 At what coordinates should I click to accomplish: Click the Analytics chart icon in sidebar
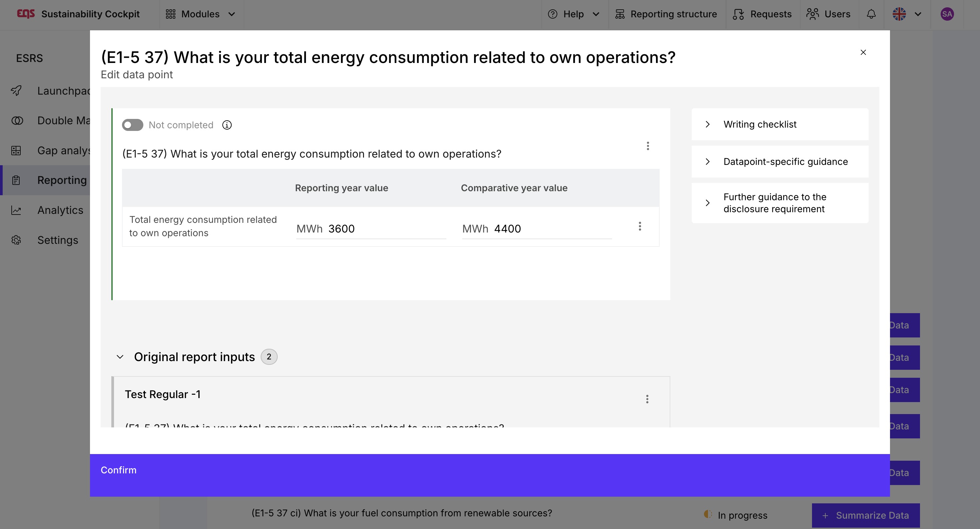point(16,210)
